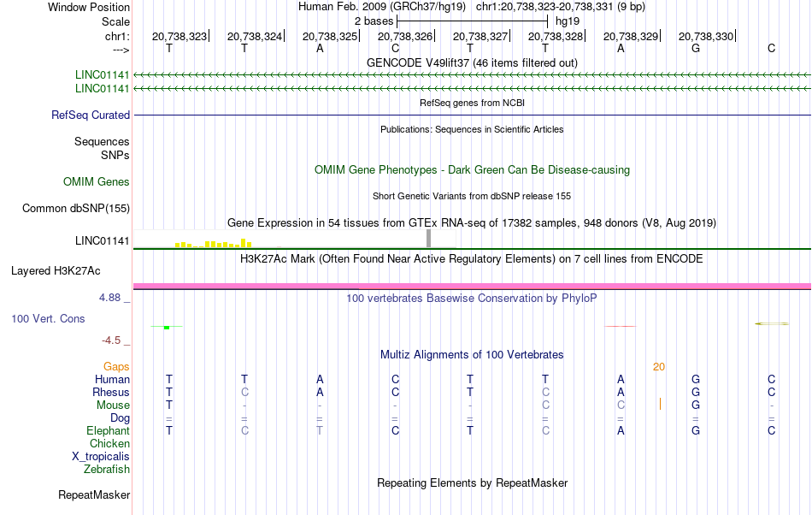Image resolution: width=812 pixels, height=515 pixels.
Task: Click the Elephant row base A
Action: coord(621,430)
